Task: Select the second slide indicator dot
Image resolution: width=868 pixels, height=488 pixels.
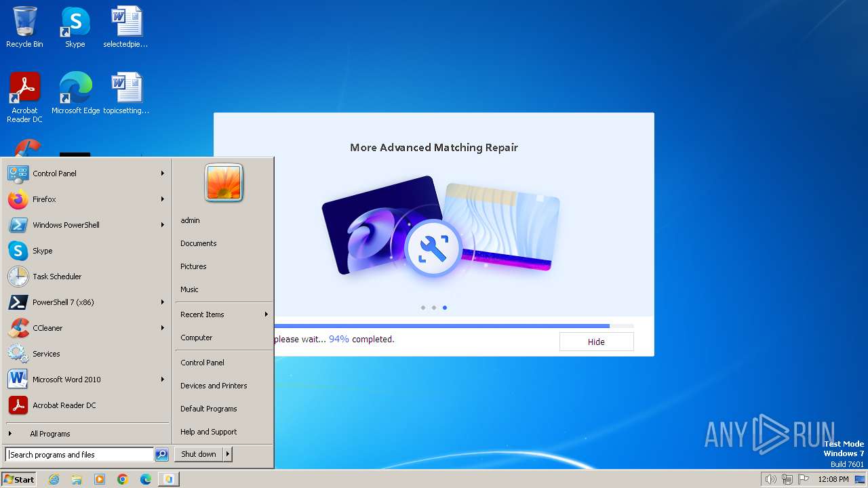Action: click(x=434, y=308)
